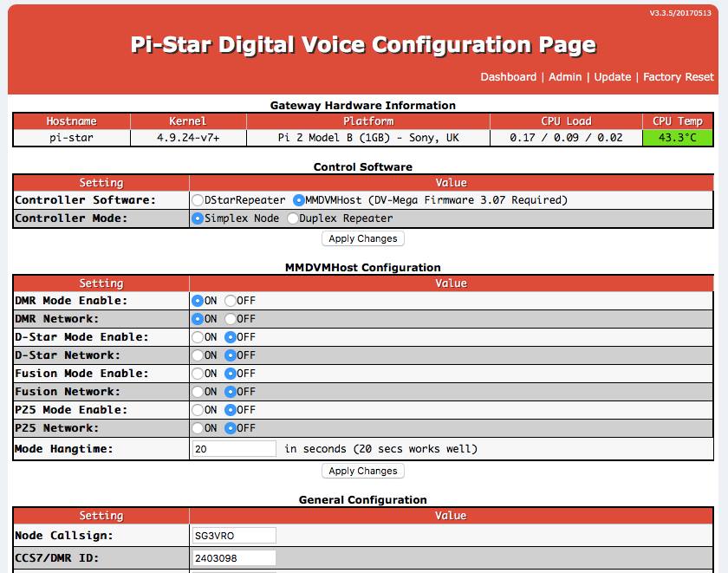Click kernel value 4.9.24-v7+
The image size is (728, 573).
188,138
